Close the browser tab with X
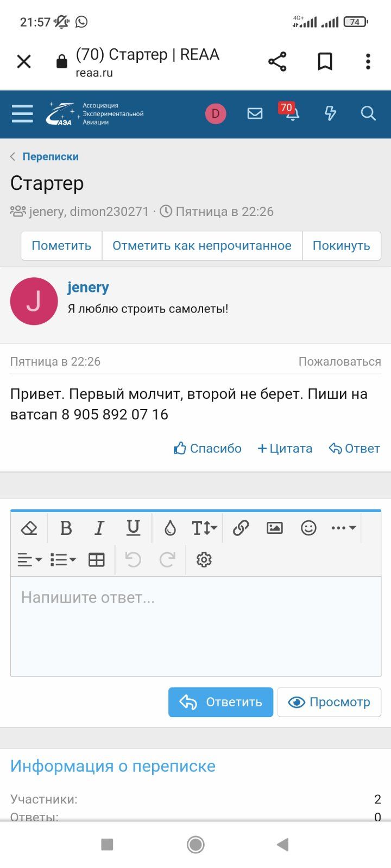The image size is (391, 868). [x=24, y=62]
